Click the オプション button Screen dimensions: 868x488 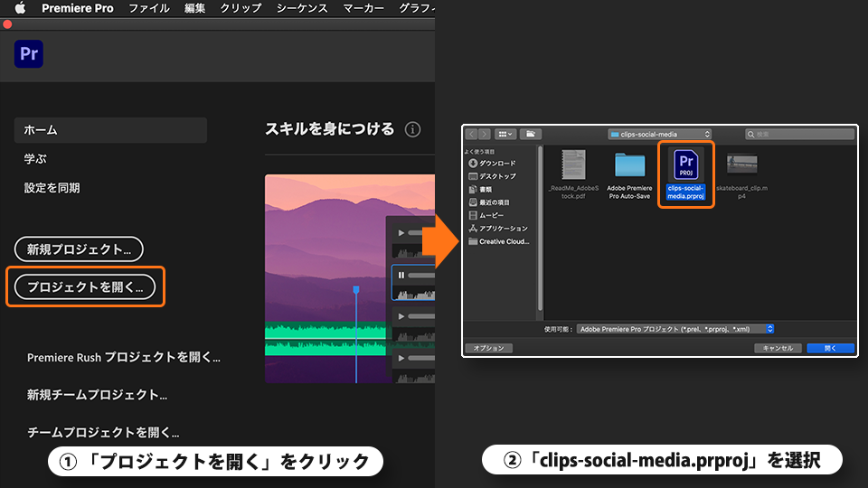click(489, 348)
